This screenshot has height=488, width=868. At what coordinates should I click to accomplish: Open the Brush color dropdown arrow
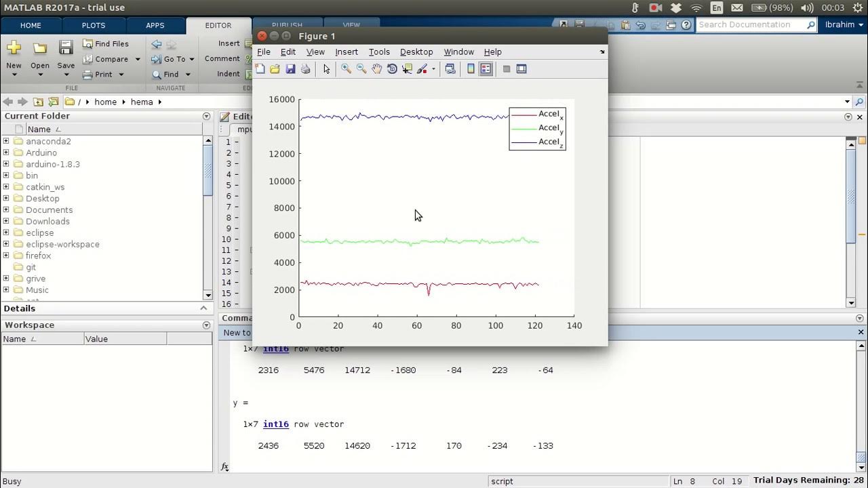click(433, 69)
